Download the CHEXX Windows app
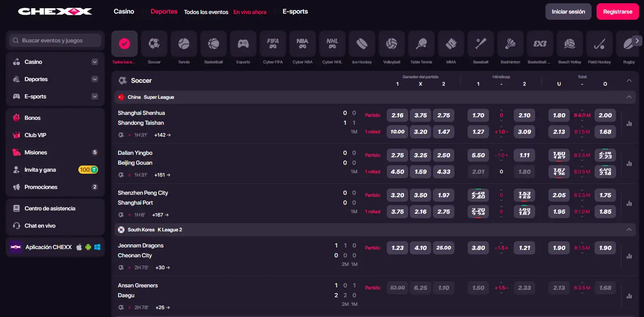This screenshot has width=644, height=317. click(x=97, y=247)
